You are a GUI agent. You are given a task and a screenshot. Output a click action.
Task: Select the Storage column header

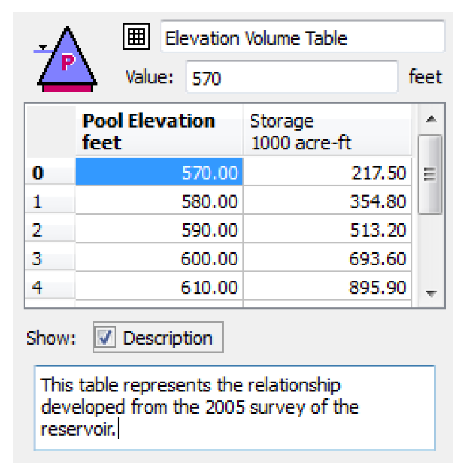click(327, 131)
